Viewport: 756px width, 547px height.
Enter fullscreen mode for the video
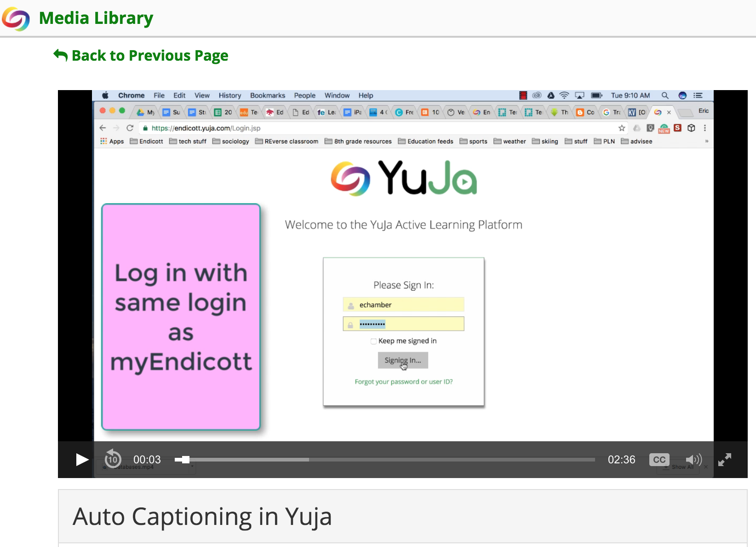point(725,460)
